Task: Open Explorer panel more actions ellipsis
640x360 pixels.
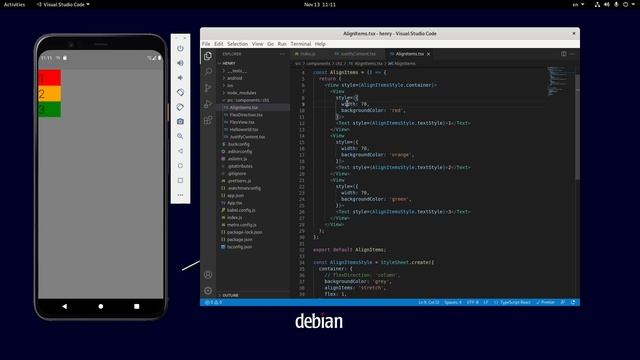Action: pyautogui.click(x=282, y=54)
